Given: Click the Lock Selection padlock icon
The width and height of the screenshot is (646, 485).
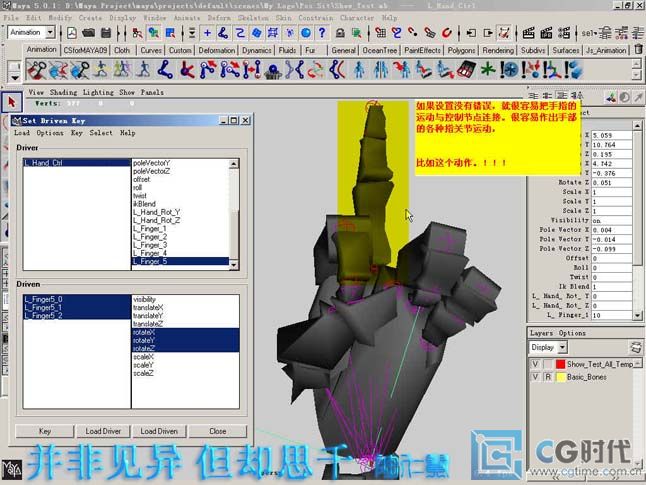Looking at the screenshot, I should 340,33.
